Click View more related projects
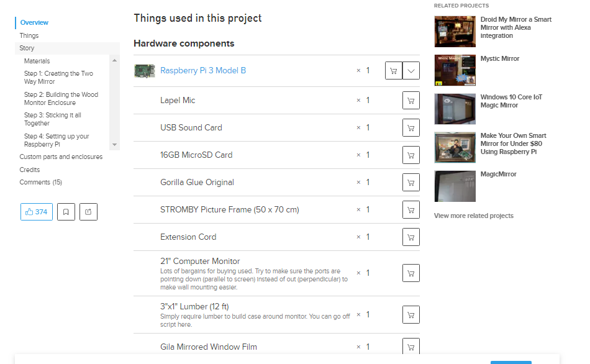Image resolution: width=590 pixels, height=364 pixels. tap(473, 216)
